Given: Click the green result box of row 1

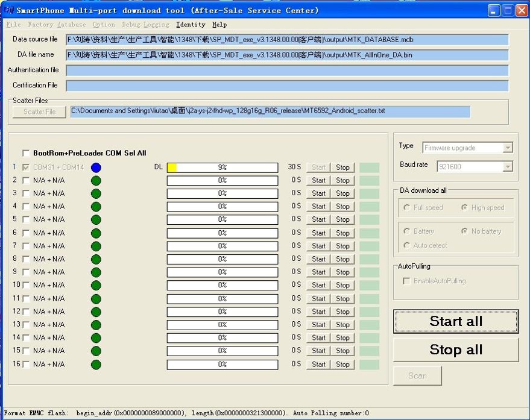Looking at the screenshot, I should coord(369,168).
